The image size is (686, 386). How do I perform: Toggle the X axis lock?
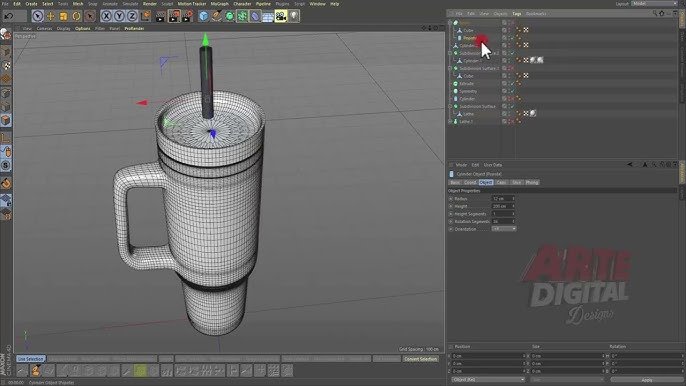pyautogui.click(x=106, y=17)
